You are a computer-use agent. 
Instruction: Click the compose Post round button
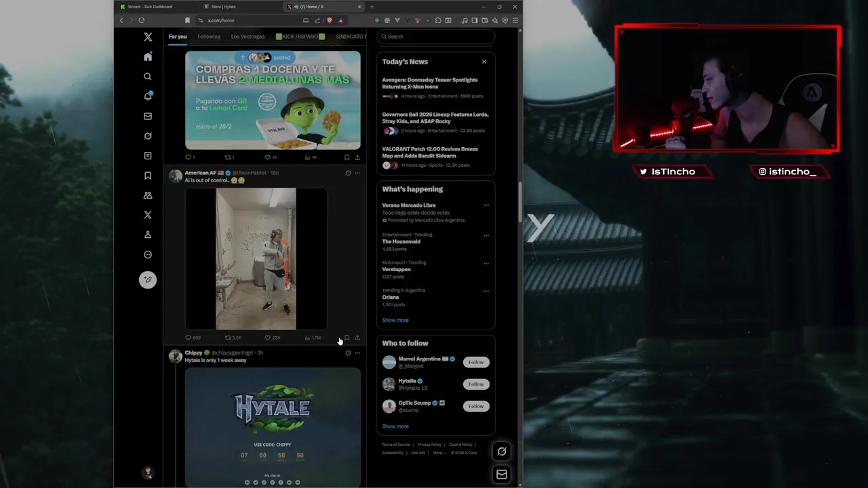[x=148, y=280]
